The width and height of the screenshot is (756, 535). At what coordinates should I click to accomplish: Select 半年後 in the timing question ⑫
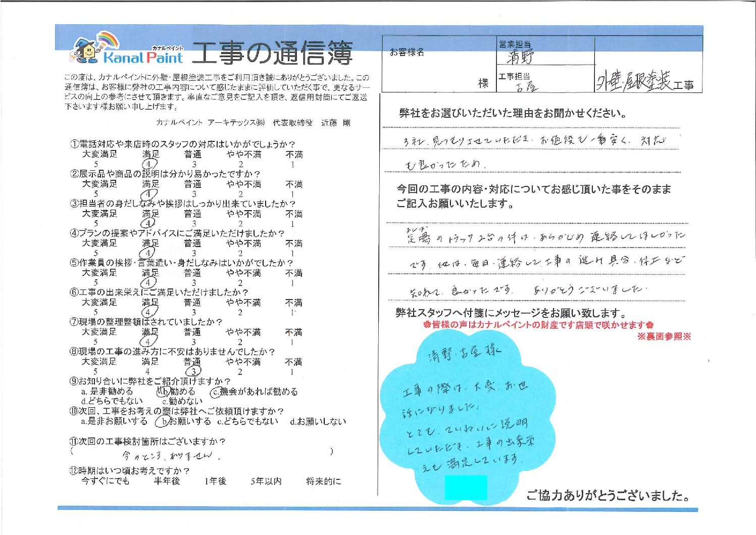coord(167,481)
